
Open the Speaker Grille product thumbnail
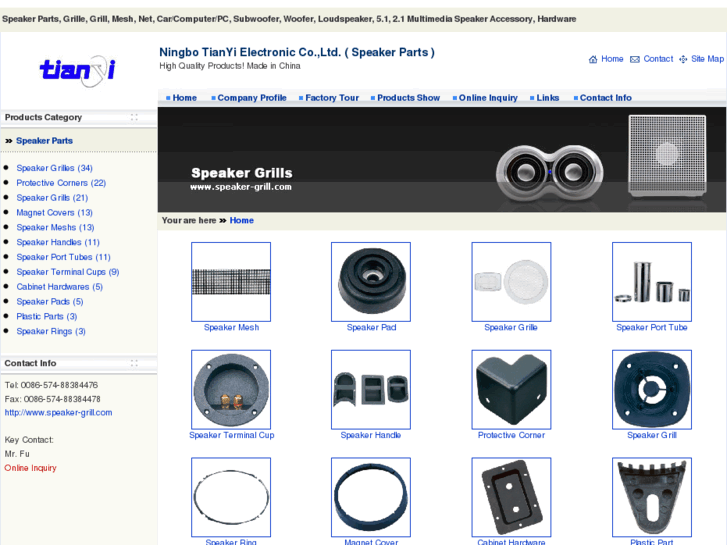point(511,282)
